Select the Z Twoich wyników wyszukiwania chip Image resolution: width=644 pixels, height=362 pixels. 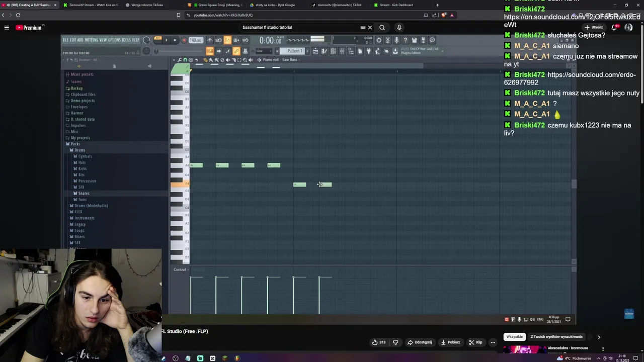coord(556,337)
